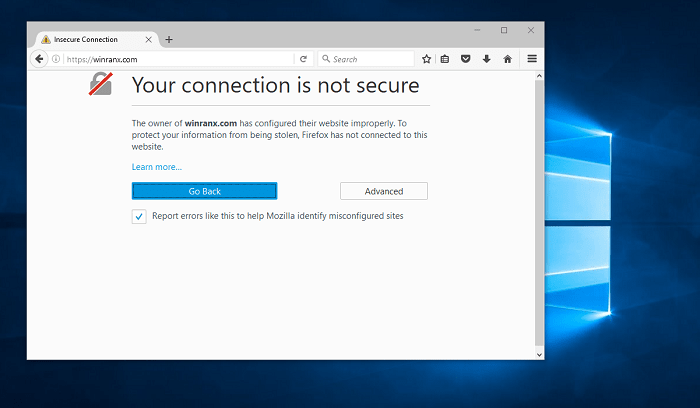
Task: Close the Firefox window
Action: click(531, 30)
